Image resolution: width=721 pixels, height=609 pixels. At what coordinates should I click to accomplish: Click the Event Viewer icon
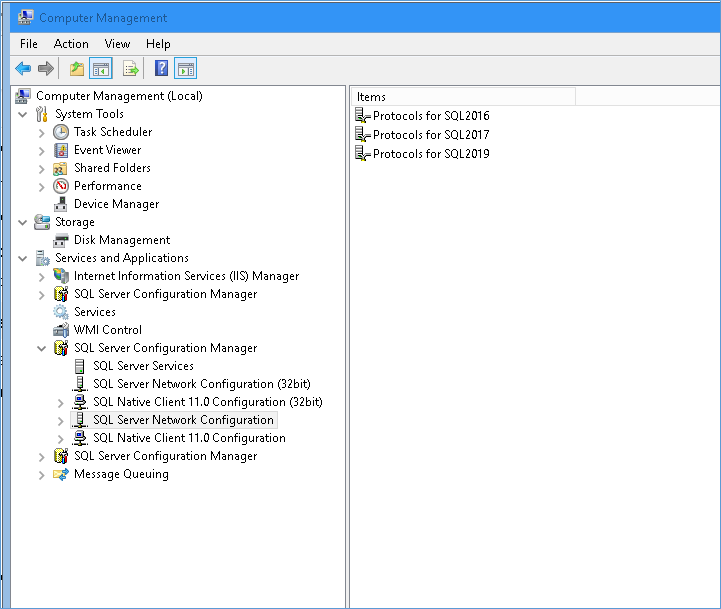[61, 150]
